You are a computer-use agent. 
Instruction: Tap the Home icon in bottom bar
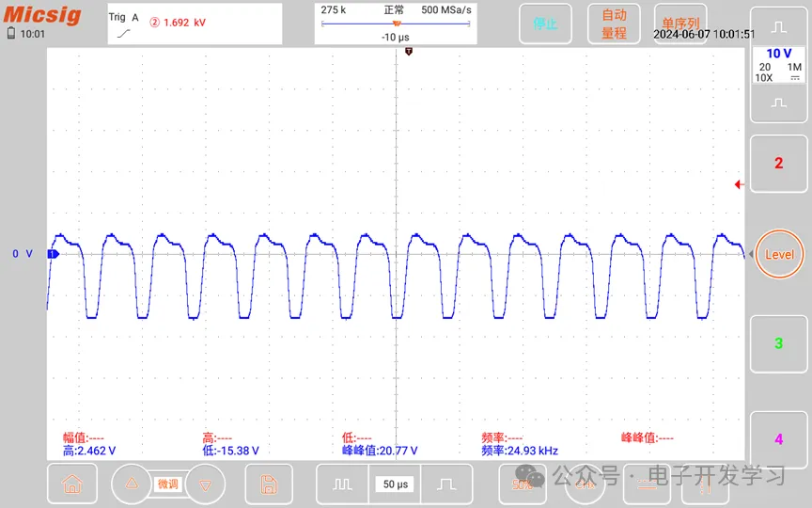point(71,484)
